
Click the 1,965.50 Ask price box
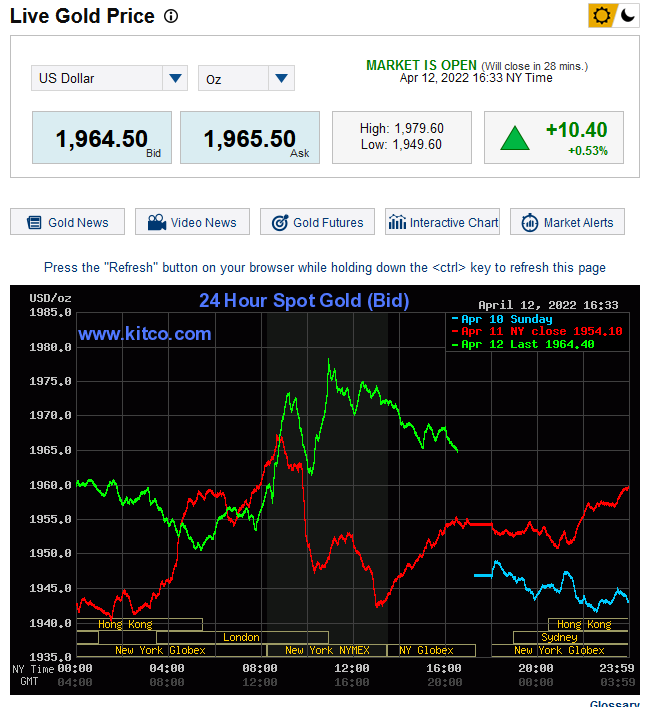250,138
